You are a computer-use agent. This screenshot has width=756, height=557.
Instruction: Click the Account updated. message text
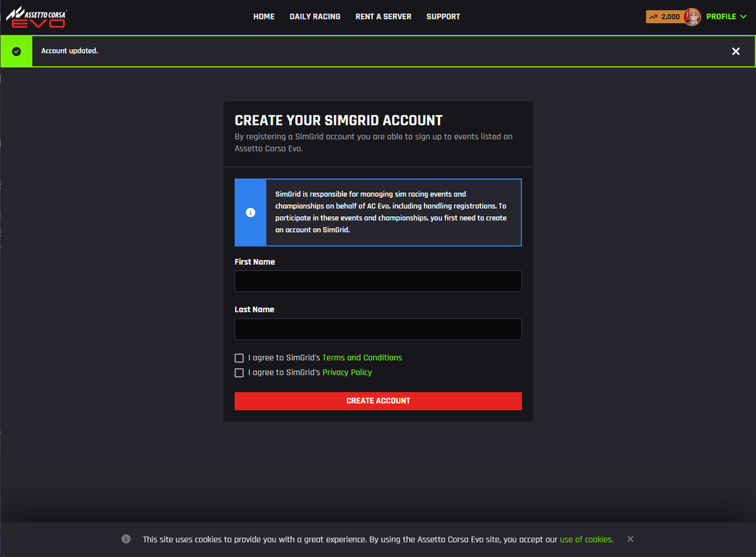(x=70, y=50)
